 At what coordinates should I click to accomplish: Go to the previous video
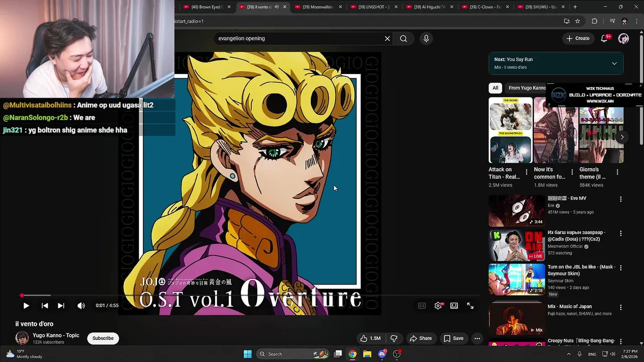click(45, 306)
